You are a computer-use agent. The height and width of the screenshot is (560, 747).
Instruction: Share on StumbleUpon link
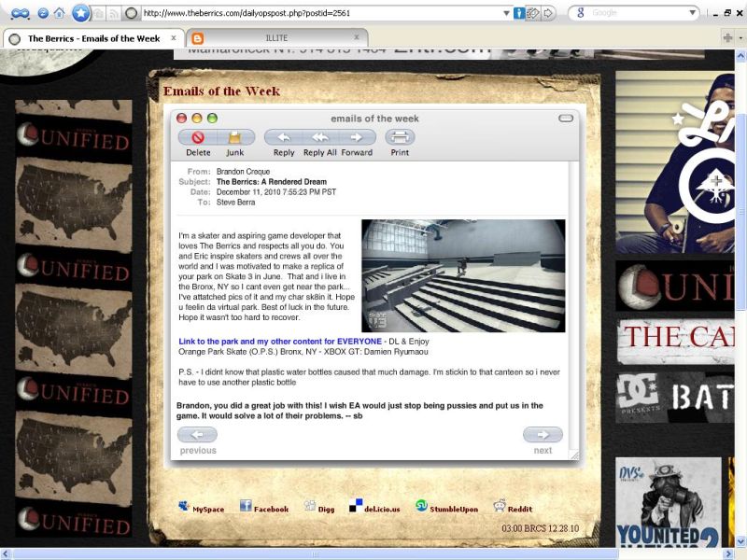pyautogui.click(x=446, y=508)
